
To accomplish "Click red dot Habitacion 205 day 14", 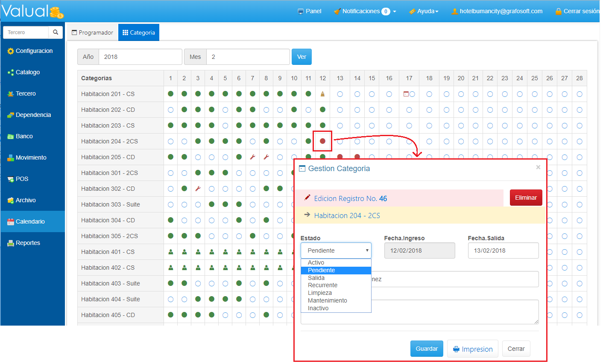I will [x=357, y=157].
